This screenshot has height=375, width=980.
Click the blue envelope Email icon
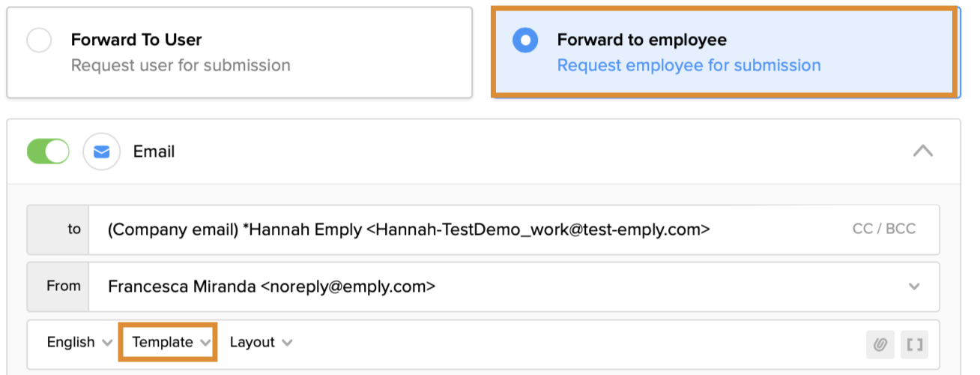[x=101, y=151]
